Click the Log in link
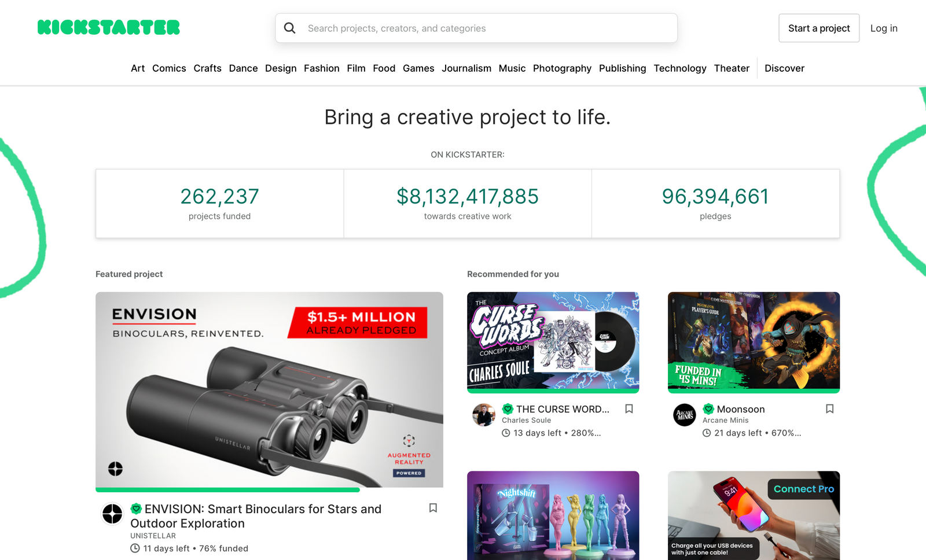Viewport: 926px width, 560px height. (884, 28)
